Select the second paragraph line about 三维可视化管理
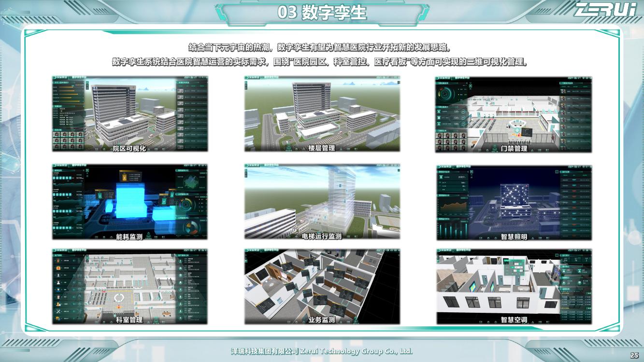644x362 pixels. (x=319, y=62)
